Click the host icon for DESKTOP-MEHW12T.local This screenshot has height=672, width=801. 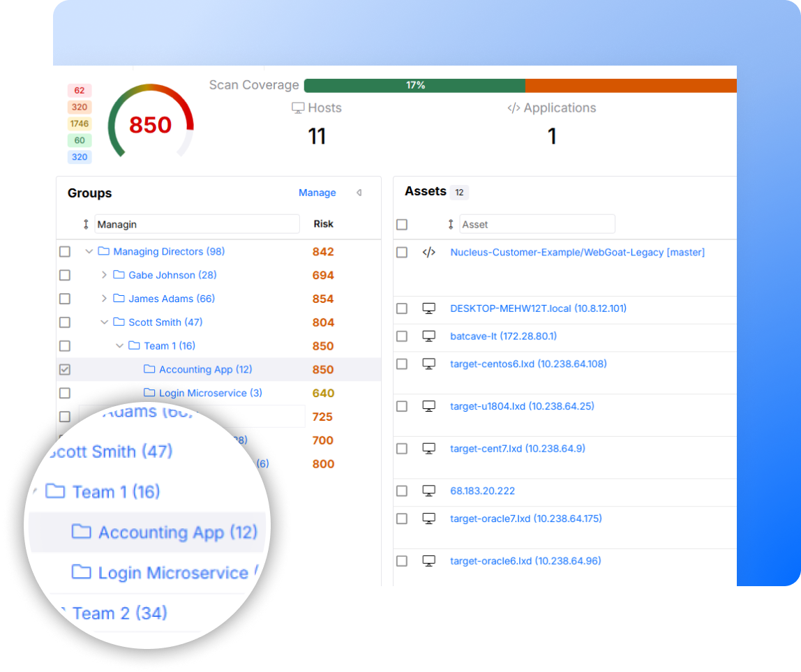point(428,308)
